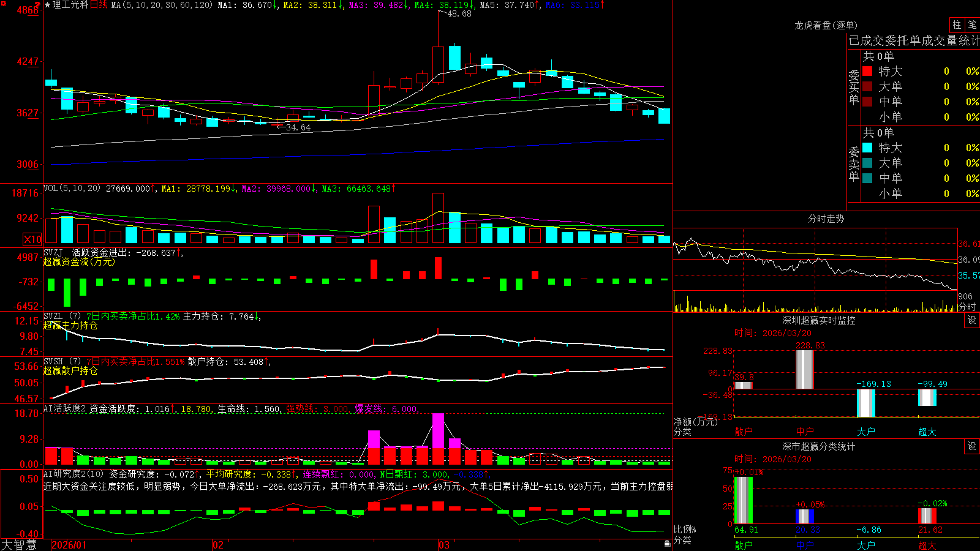Screen dimensions: 980x551
Task: Click the 小单 row under 委卖单
Action: [921, 193]
